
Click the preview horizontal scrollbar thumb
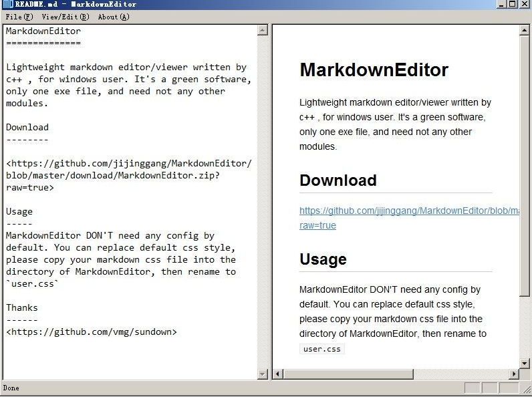pyautogui.click(x=348, y=374)
